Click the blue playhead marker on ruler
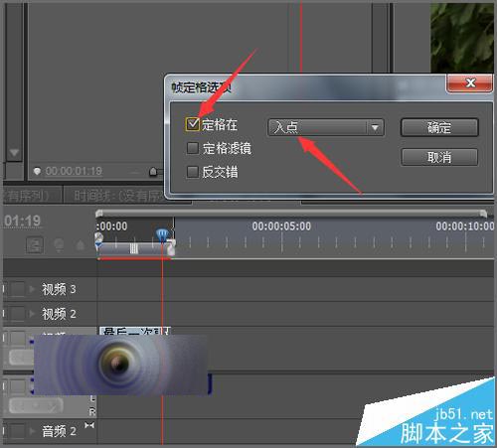The width and height of the screenshot is (497, 448). (x=162, y=234)
